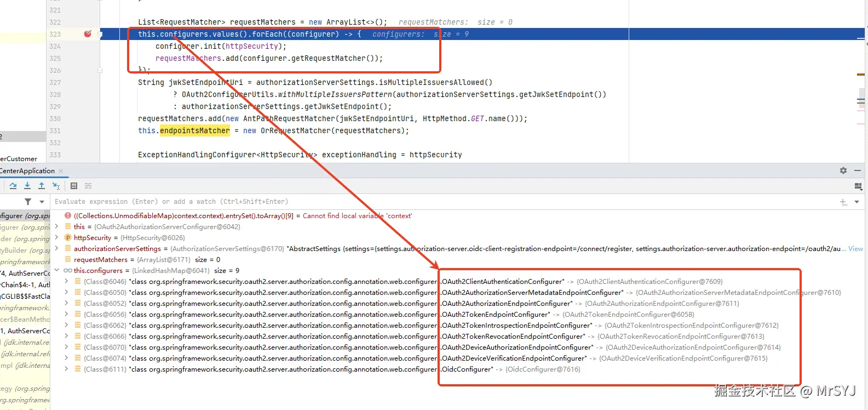The image size is (868, 410).
Task: Toggle the breakpoint on line 323
Action: [x=88, y=34]
